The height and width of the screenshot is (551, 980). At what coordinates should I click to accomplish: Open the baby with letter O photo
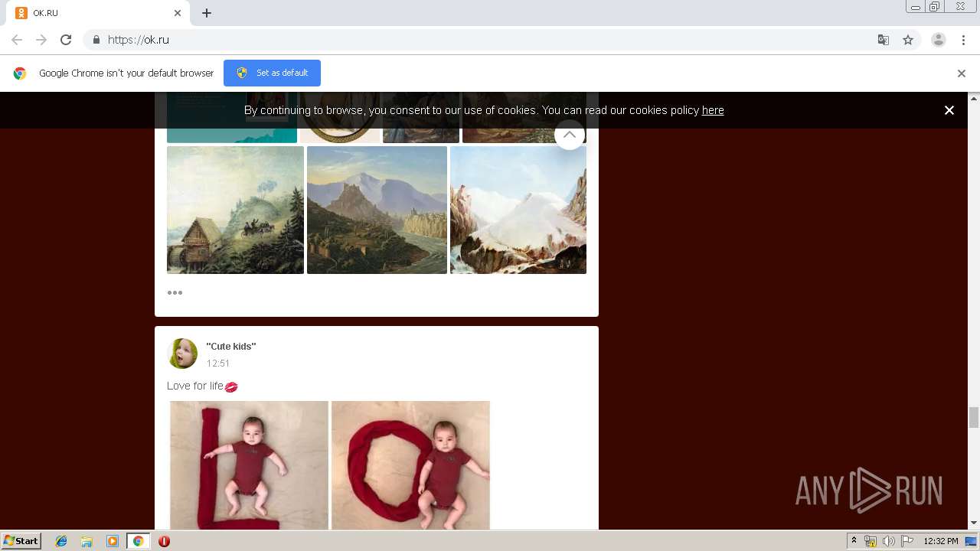click(x=410, y=465)
